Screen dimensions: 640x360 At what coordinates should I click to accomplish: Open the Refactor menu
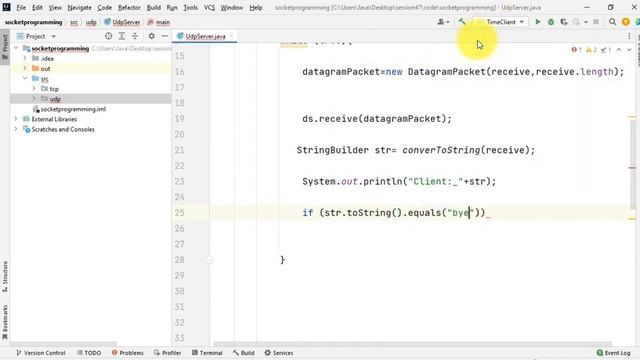129,8
